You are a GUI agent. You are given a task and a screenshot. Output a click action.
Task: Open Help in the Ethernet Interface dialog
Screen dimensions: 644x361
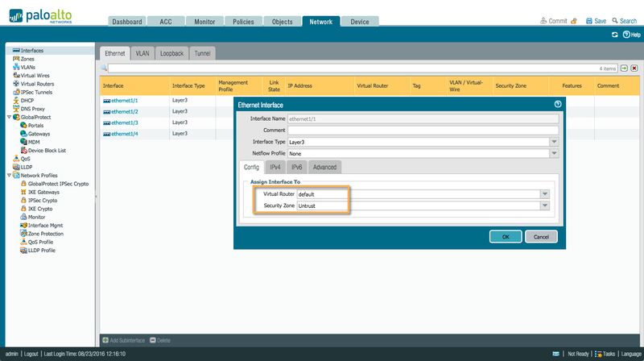click(557, 105)
